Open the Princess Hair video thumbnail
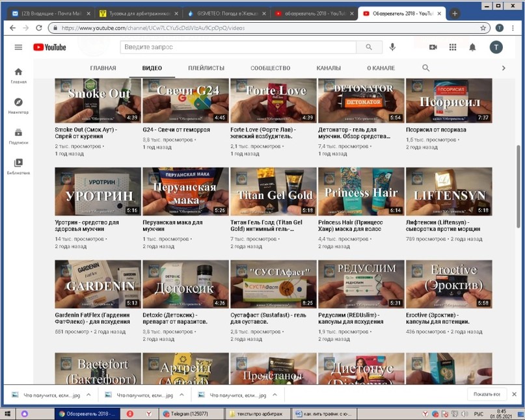 (x=361, y=191)
